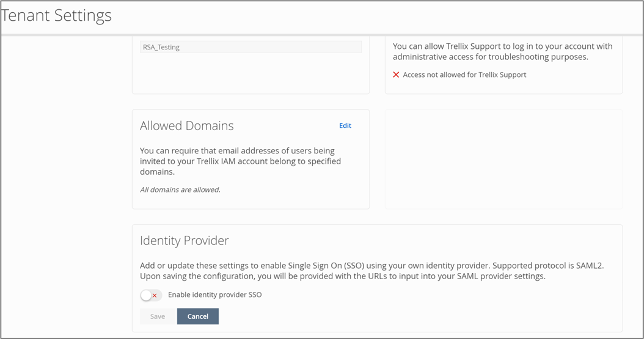Screen dimensions: 644x339
Task: Click the Trellix Support troubleshooting description
Action: (x=502, y=51)
